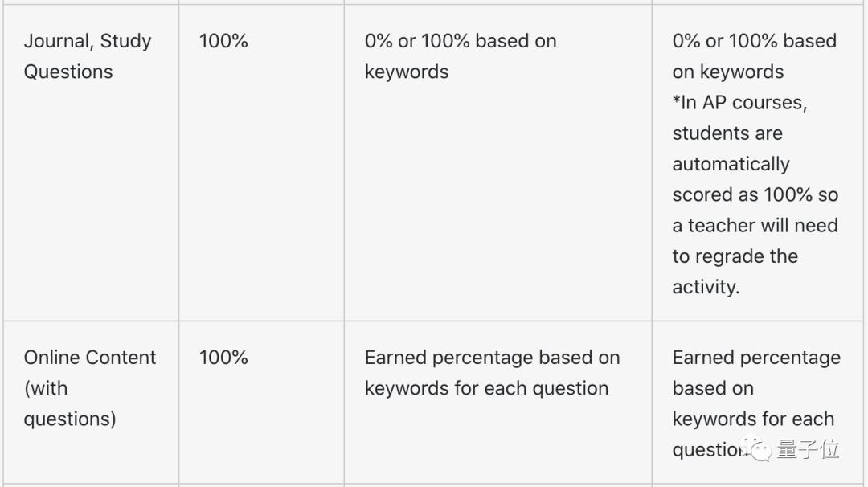
Task: Click "keywords for each question" in third column
Action: [x=486, y=388]
